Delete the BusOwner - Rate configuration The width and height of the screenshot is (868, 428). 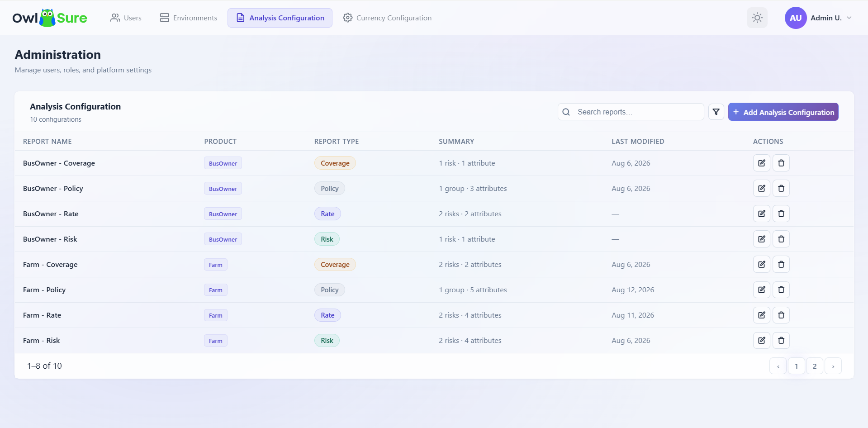coord(781,214)
